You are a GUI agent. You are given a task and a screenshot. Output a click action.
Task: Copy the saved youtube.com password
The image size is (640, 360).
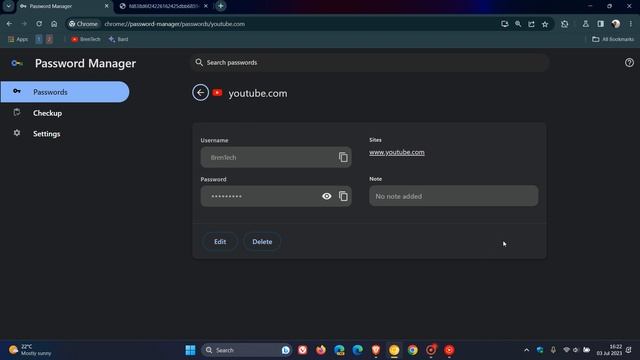point(343,196)
